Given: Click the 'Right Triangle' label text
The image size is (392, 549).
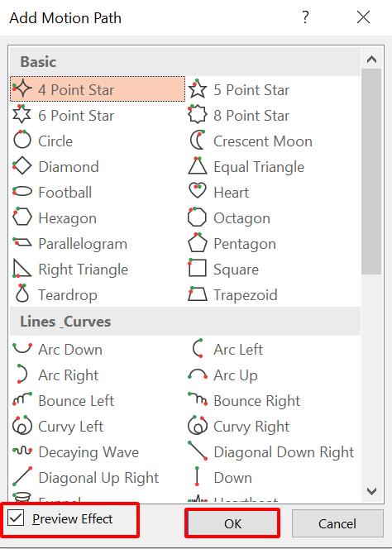Looking at the screenshot, I should (x=83, y=270).
